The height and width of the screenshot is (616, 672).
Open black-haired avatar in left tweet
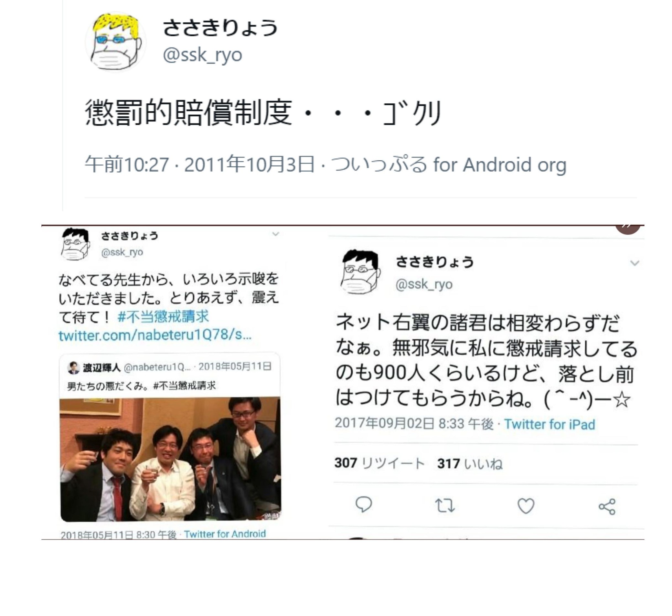(x=75, y=244)
